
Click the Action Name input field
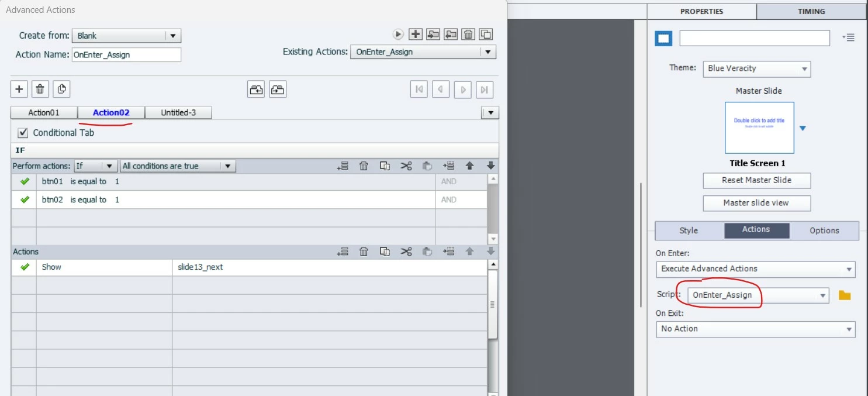[126, 54]
